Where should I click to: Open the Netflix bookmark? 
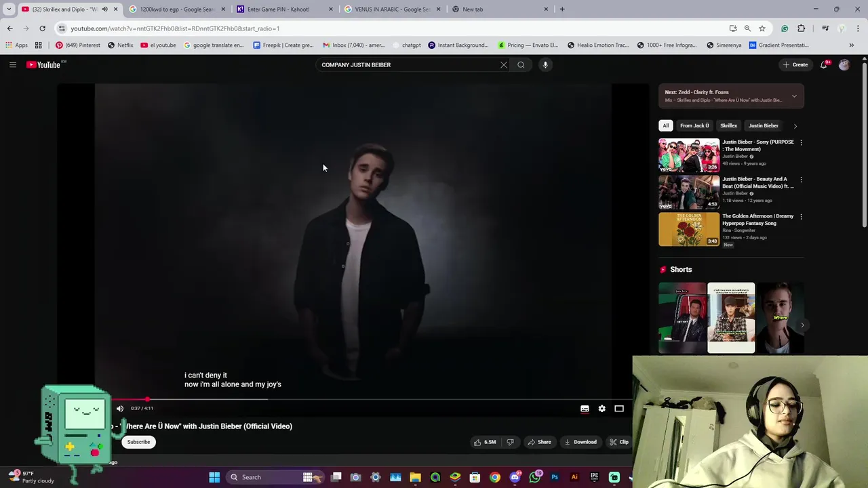point(121,45)
